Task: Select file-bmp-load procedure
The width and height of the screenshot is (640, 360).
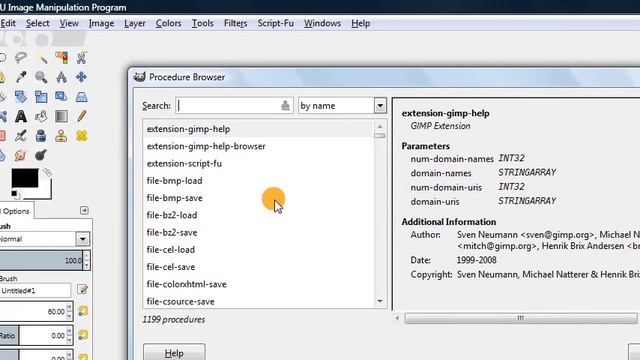Action: tap(174, 180)
